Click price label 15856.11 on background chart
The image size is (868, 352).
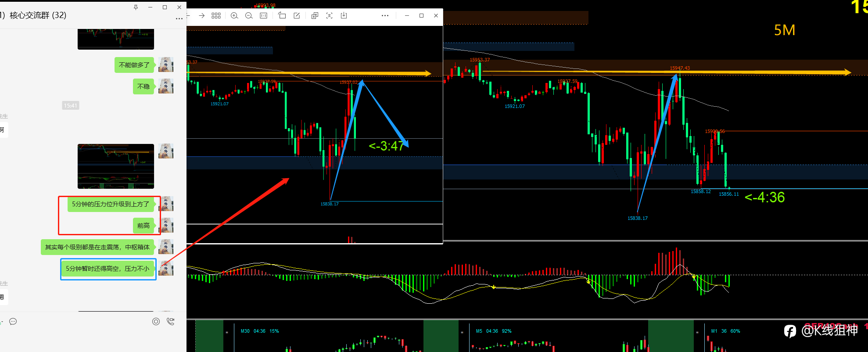[729, 194]
